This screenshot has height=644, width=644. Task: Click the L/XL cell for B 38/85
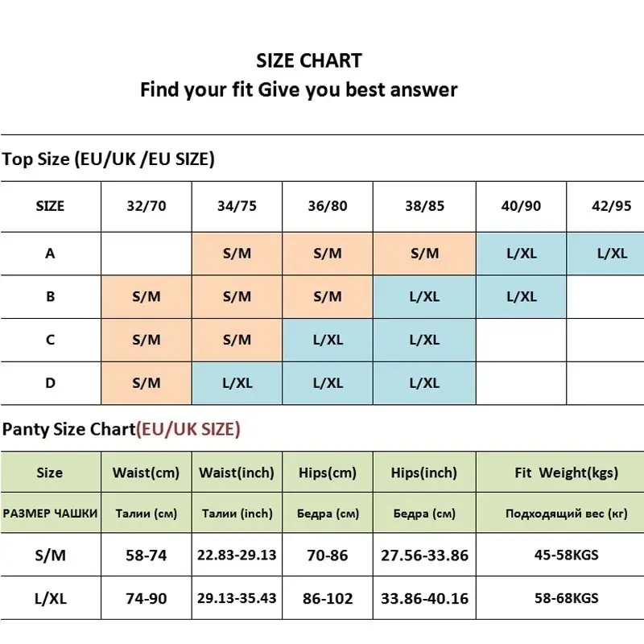pos(424,296)
